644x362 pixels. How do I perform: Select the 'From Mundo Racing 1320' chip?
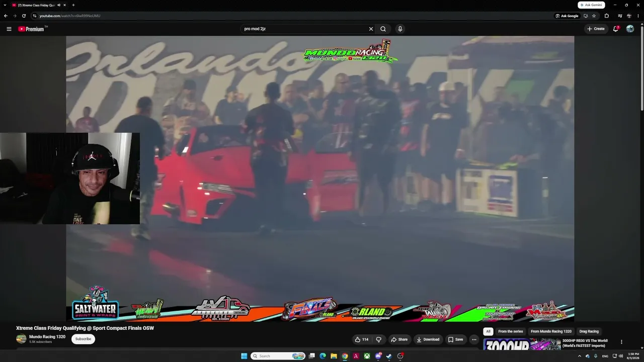pyautogui.click(x=551, y=331)
